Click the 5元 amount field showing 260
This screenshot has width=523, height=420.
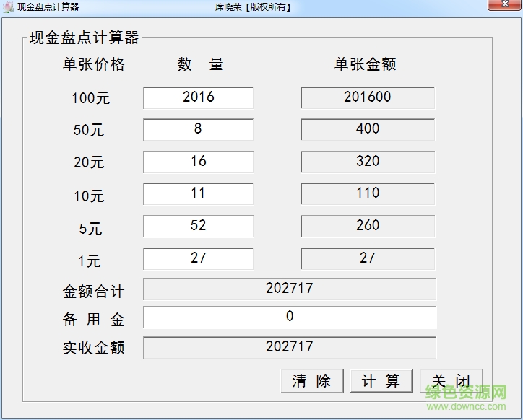tap(368, 226)
